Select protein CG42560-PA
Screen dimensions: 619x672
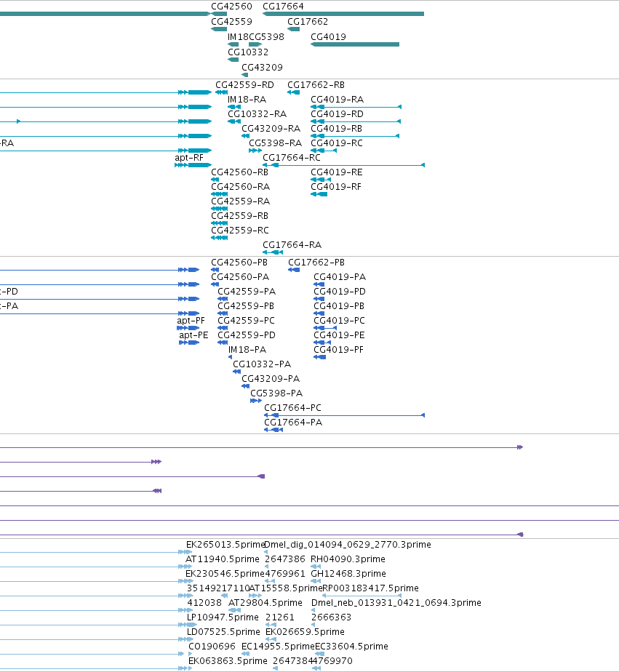coord(240,277)
